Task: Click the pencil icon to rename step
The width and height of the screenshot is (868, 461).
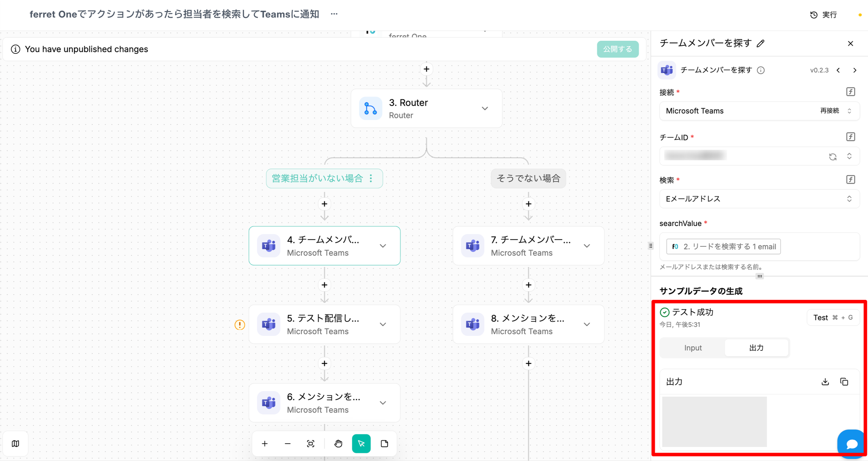Action: tap(761, 43)
